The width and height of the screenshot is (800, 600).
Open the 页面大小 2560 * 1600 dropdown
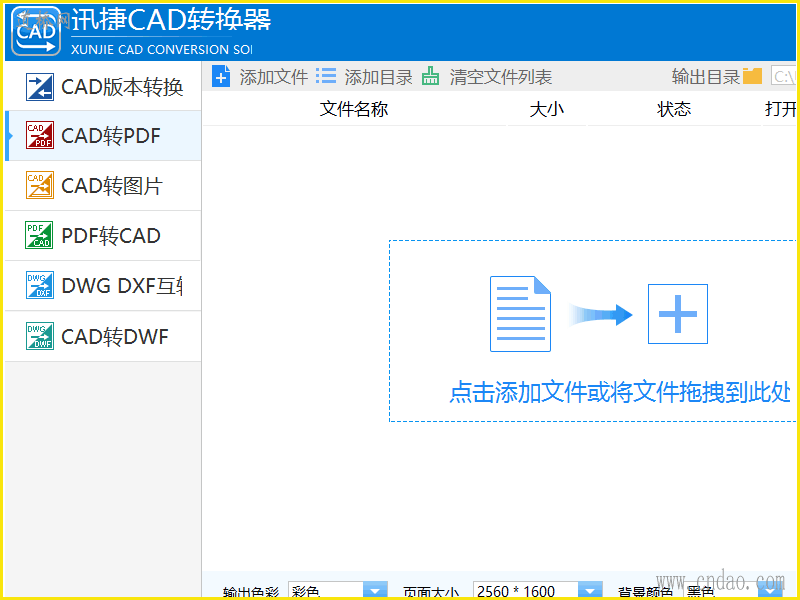pos(590,590)
